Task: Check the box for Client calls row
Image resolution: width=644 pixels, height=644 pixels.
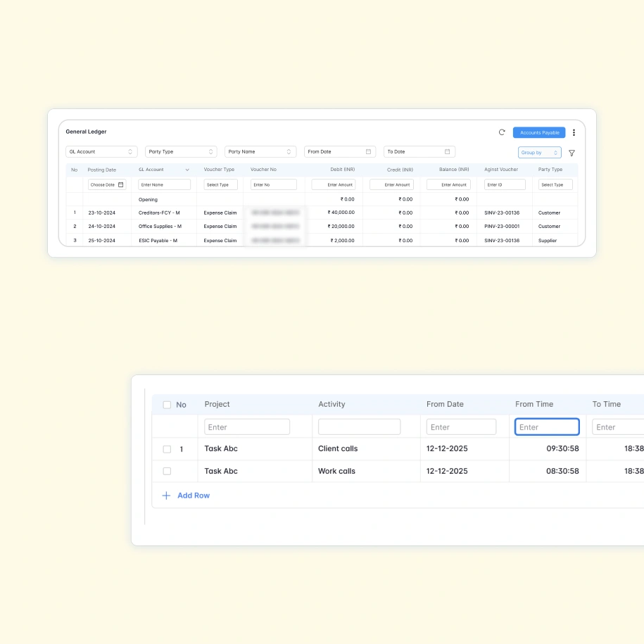Action: (167, 449)
